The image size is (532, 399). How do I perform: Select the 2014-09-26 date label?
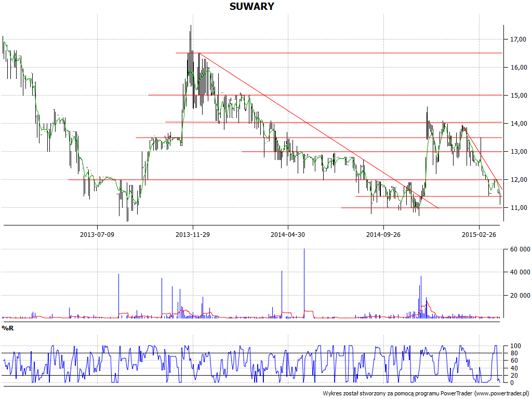383,234
